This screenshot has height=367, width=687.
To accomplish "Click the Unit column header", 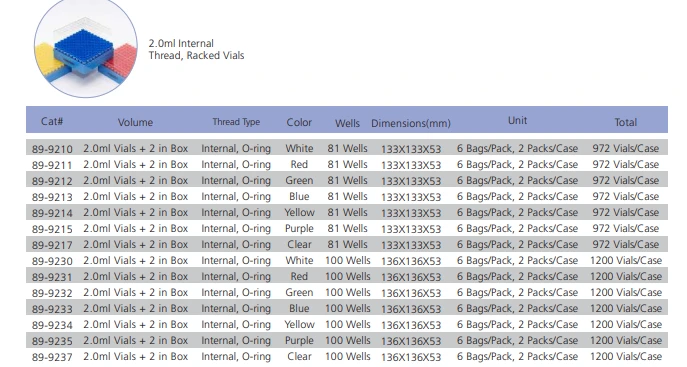I will click(517, 120).
